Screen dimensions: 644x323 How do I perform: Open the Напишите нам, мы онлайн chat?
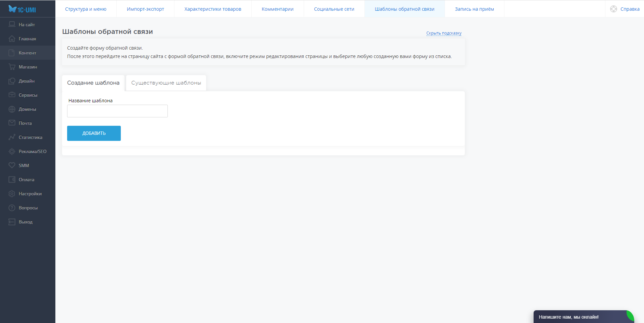(x=584, y=317)
